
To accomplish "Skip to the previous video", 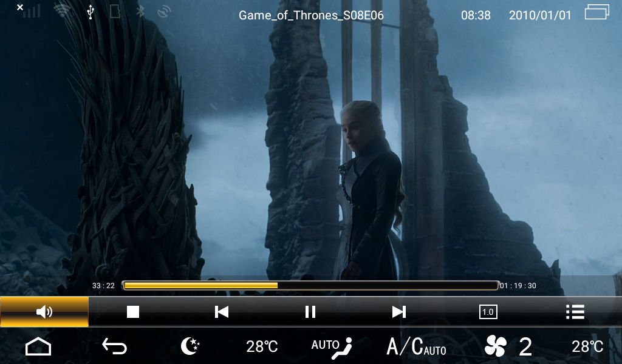I will (x=221, y=312).
